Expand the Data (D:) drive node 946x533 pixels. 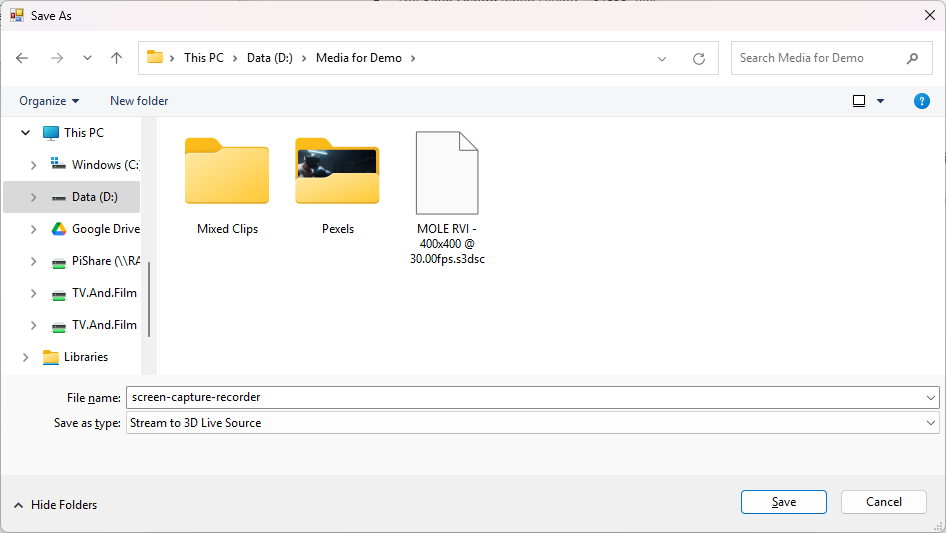(33, 197)
